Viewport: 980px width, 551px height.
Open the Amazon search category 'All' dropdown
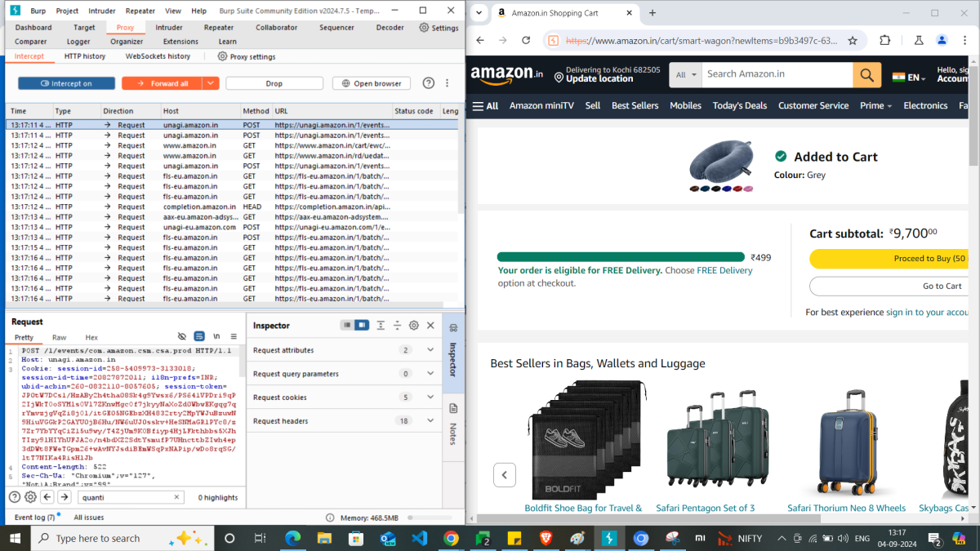pos(686,74)
